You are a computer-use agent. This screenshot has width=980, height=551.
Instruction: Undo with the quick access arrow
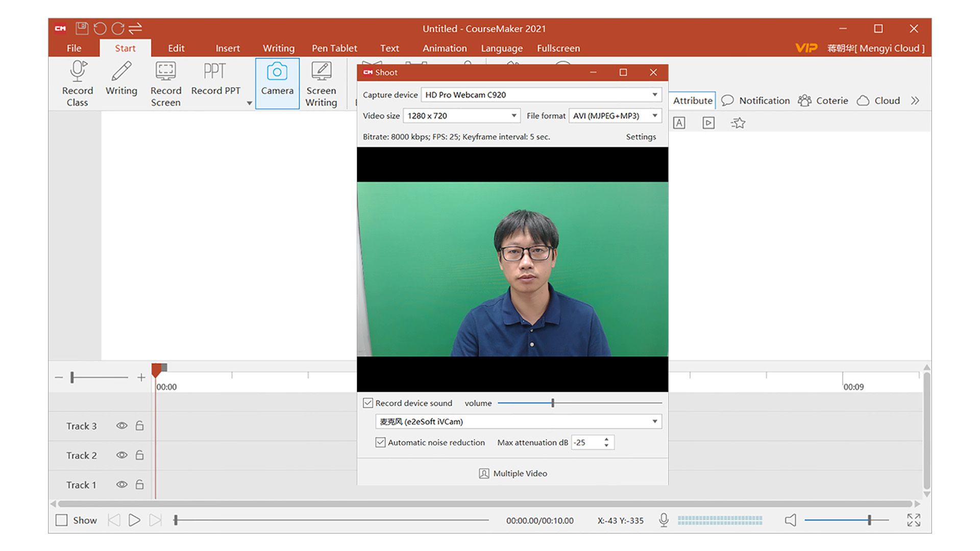coord(100,28)
